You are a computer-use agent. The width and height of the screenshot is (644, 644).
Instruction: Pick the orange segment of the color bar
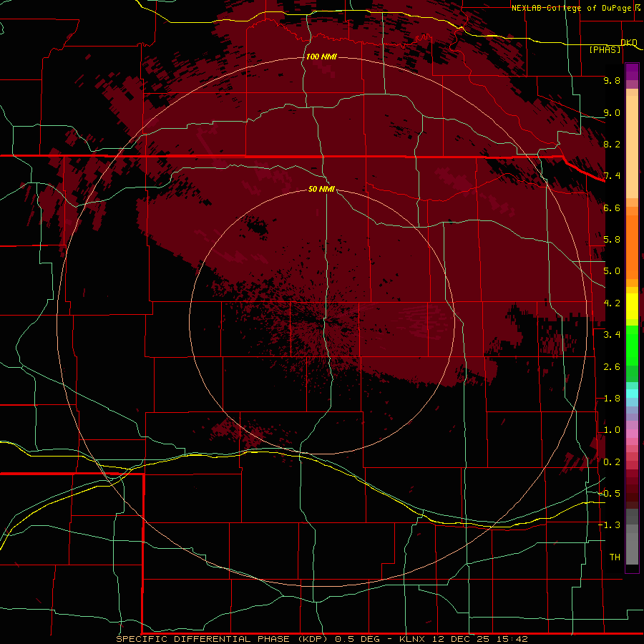pos(632,246)
